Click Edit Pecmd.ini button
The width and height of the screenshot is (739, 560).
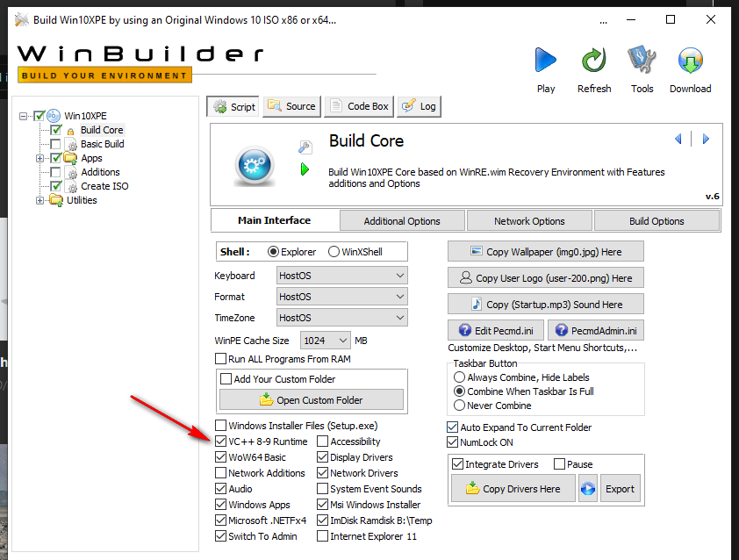tap(496, 330)
